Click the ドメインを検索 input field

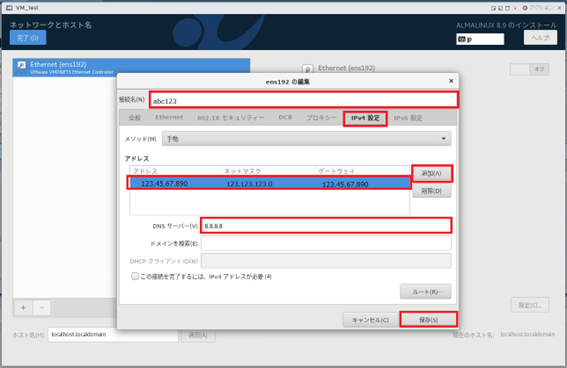tap(326, 243)
